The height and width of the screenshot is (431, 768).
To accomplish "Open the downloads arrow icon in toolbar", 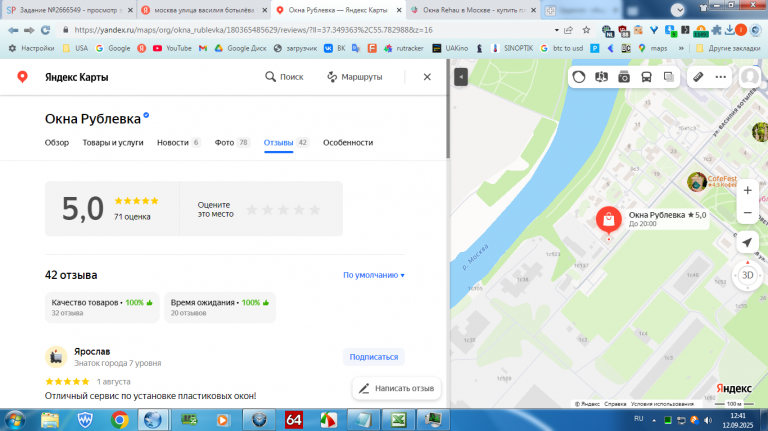I will [729, 30].
